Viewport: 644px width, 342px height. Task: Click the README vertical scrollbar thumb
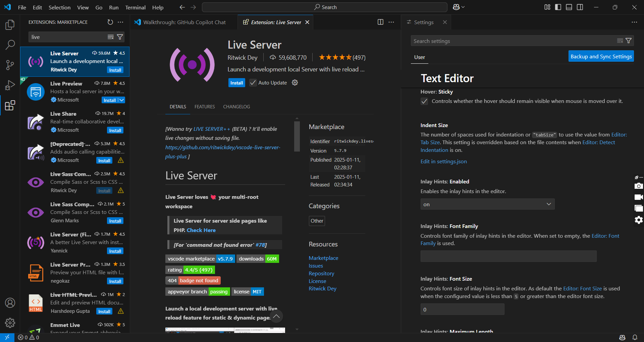297,136
